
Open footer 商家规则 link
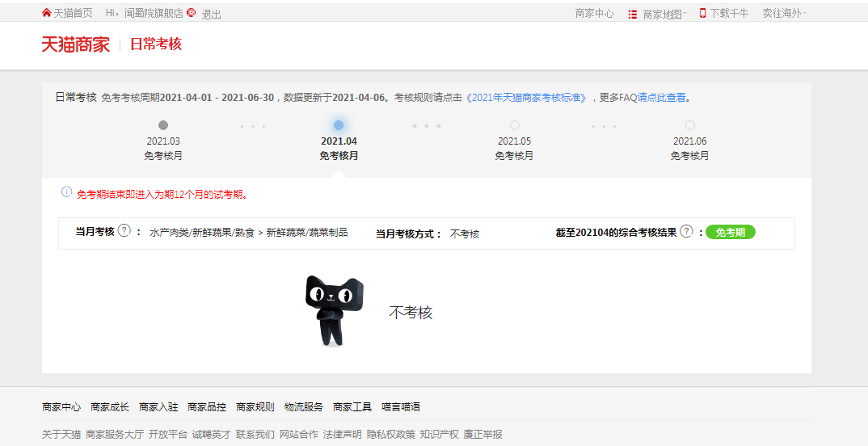click(255, 407)
